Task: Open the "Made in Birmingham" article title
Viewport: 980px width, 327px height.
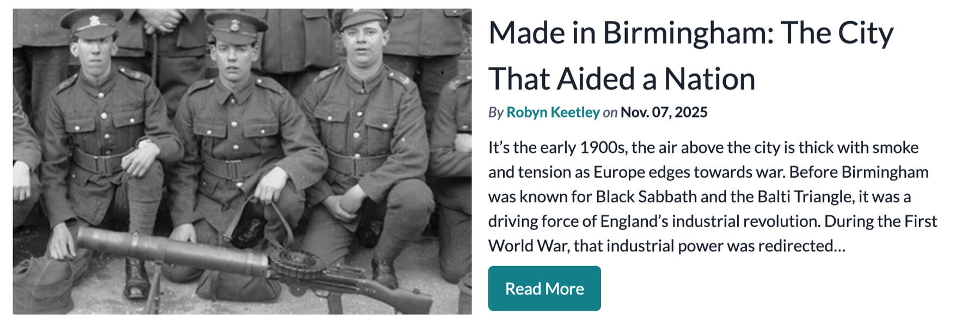Action: tap(690, 33)
